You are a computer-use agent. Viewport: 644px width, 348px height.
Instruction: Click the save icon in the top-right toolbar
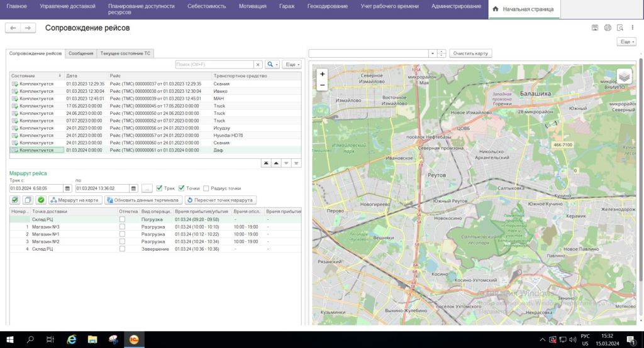point(595,28)
